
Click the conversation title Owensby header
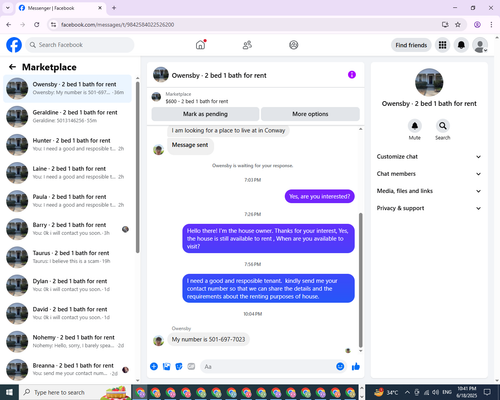(219, 75)
